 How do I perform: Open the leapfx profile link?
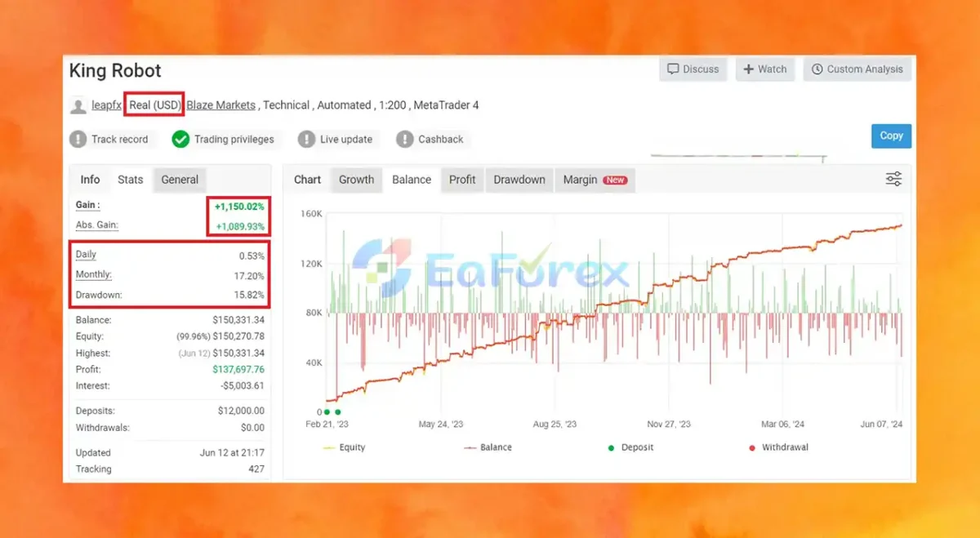pyautogui.click(x=106, y=105)
